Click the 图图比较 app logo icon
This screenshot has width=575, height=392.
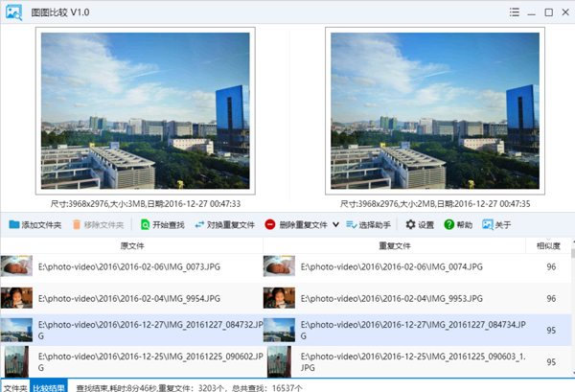pos(14,12)
